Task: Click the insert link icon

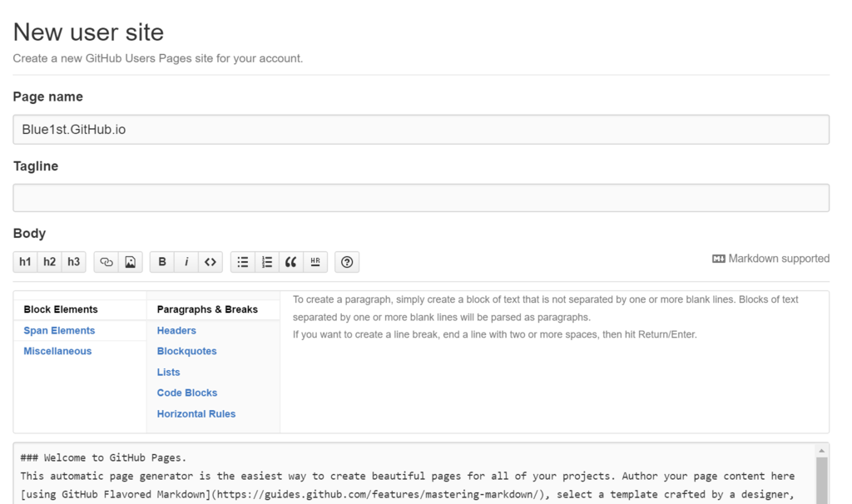Action: coord(106,262)
